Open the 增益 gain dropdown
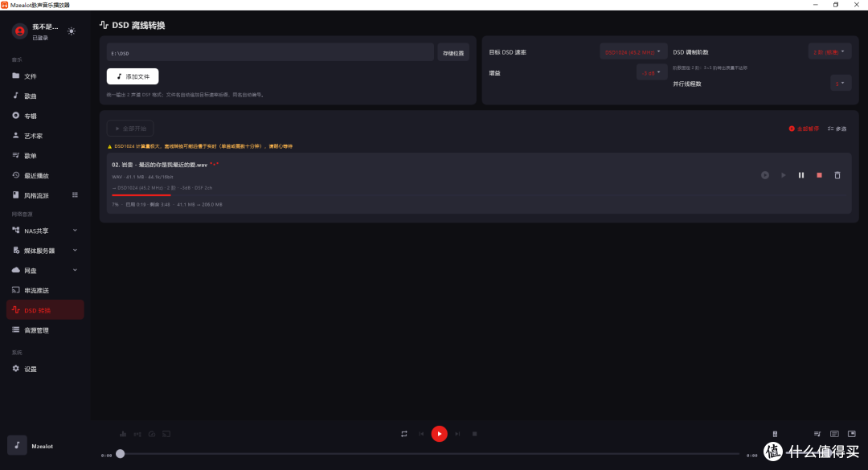The image size is (868, 470). click(651, 72)
